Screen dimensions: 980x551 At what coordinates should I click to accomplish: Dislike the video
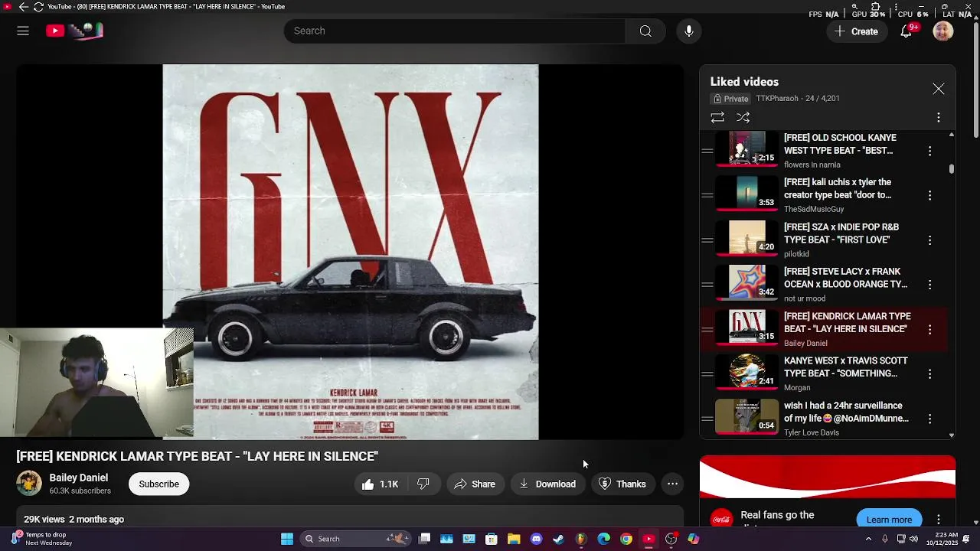click(423, 484)
